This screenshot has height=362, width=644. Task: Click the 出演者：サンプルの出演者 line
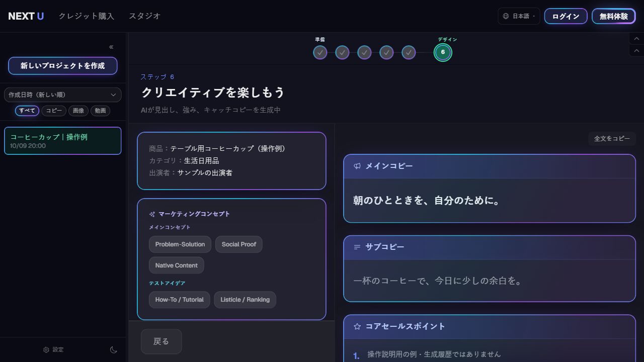[x=191, y=173]
